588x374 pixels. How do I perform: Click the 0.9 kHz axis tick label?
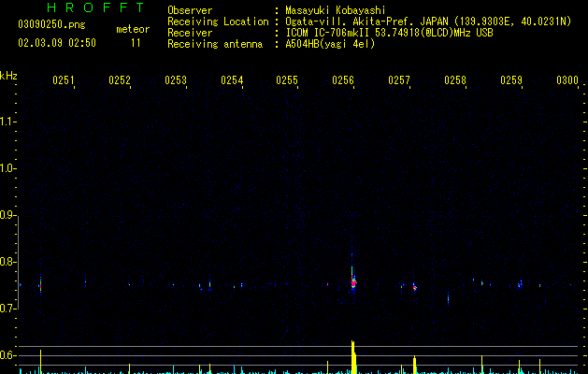pyautogui.click(x=7, y=214)
